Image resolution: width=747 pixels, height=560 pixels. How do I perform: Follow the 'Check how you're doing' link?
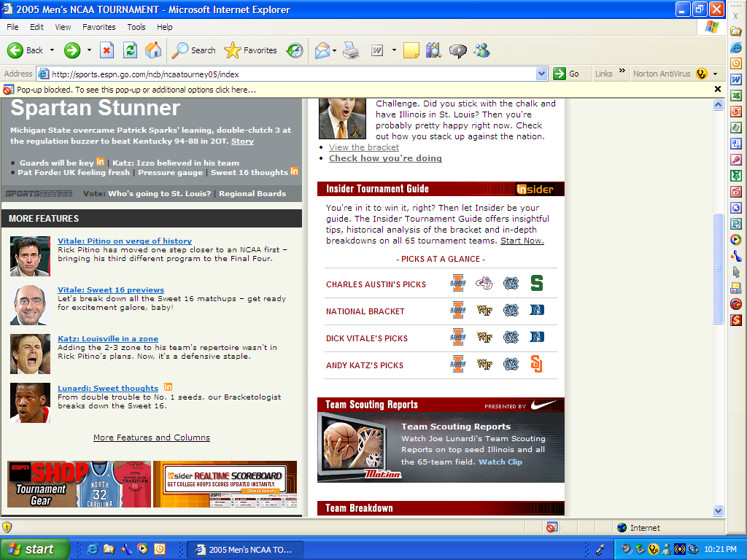click(385, 158)
